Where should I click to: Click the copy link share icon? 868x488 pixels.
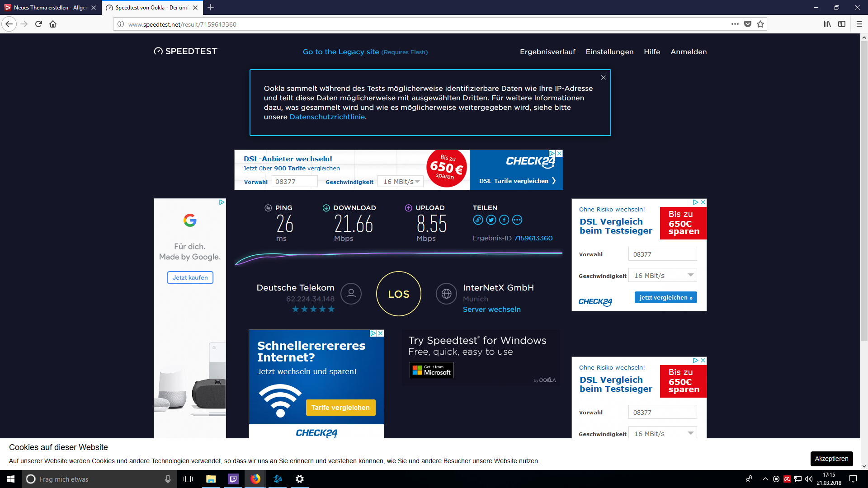(478, 220)
